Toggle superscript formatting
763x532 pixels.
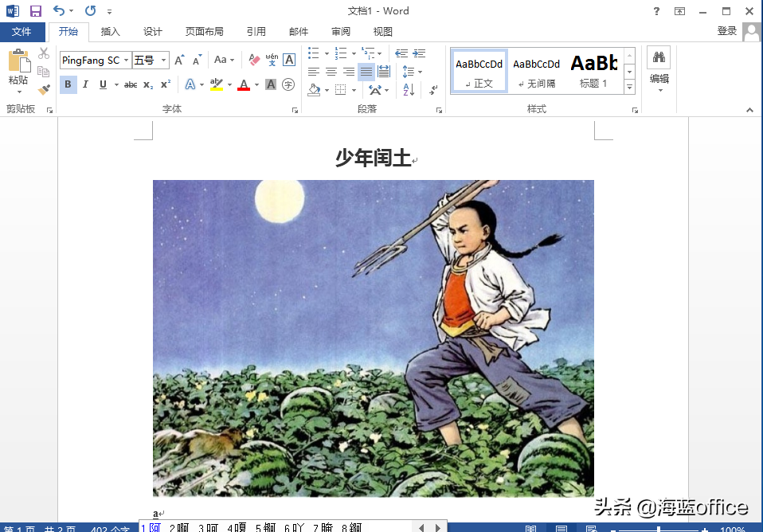click(166, 84)
